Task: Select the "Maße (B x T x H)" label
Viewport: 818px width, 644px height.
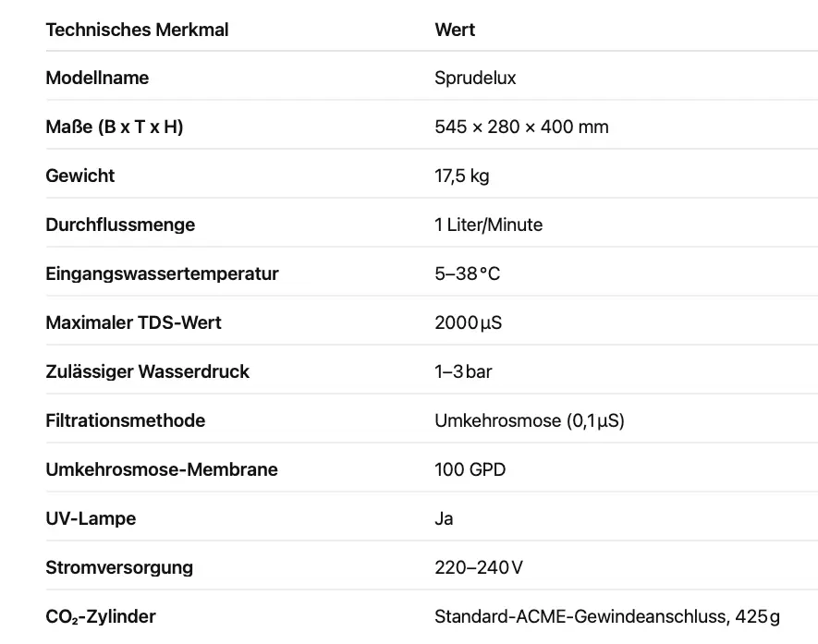Action: pos(115,127)
